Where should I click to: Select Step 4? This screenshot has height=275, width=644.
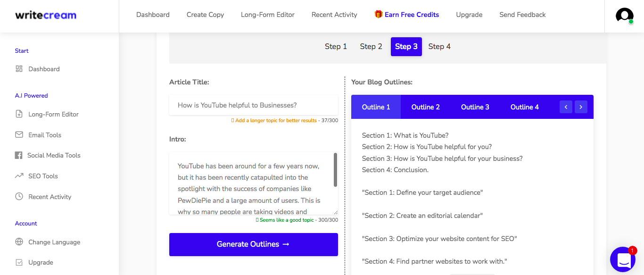[x=439, y=46]
